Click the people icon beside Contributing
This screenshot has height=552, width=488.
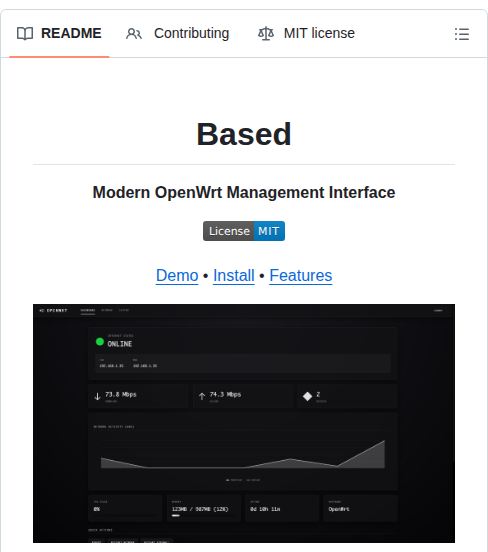click(134, 34)
